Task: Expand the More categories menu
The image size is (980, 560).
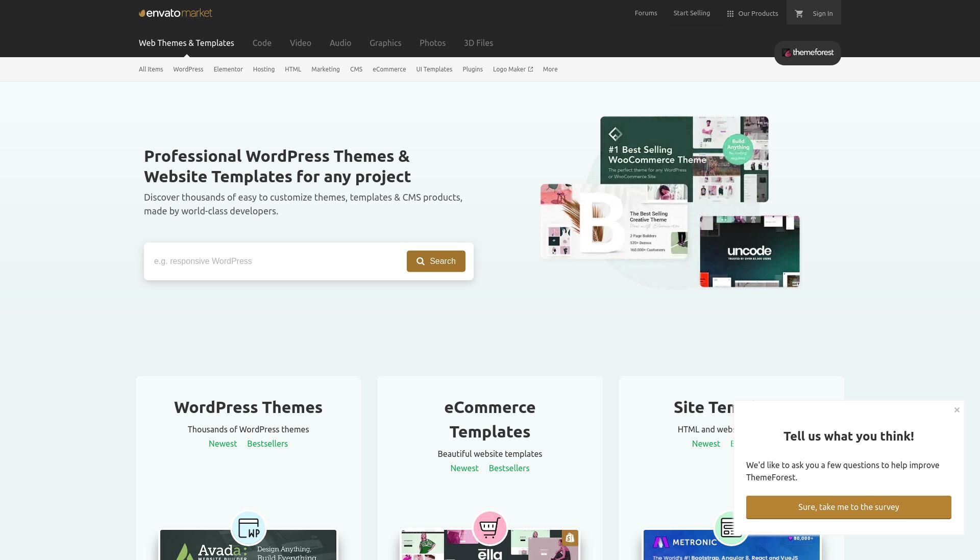Action: click(x=550, y=69)
